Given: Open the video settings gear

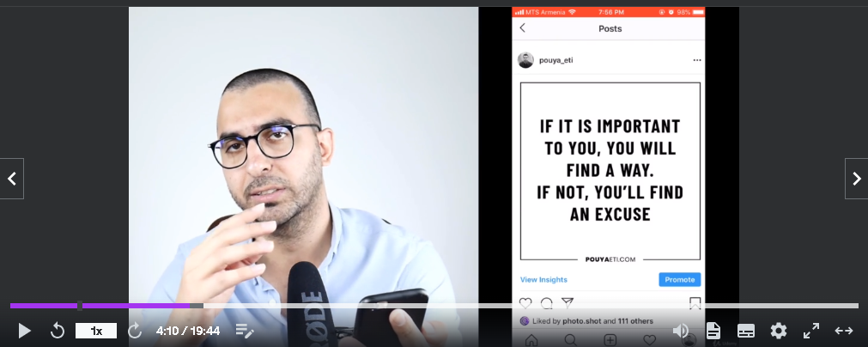Looking at the screenshot, I should tap(779, 331).
